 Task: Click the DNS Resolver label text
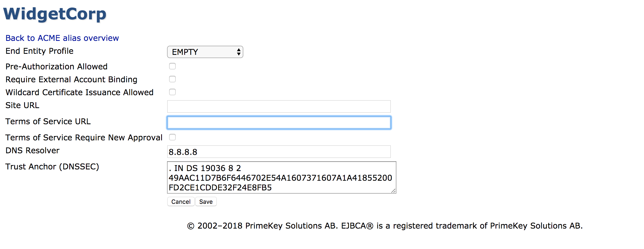(x=32, y=151)
